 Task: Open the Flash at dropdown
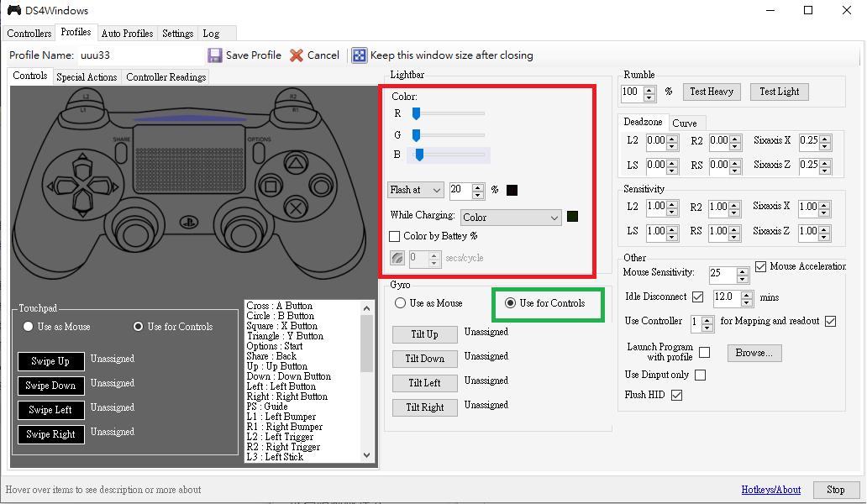pyautogui.click(x=416, y=190)
